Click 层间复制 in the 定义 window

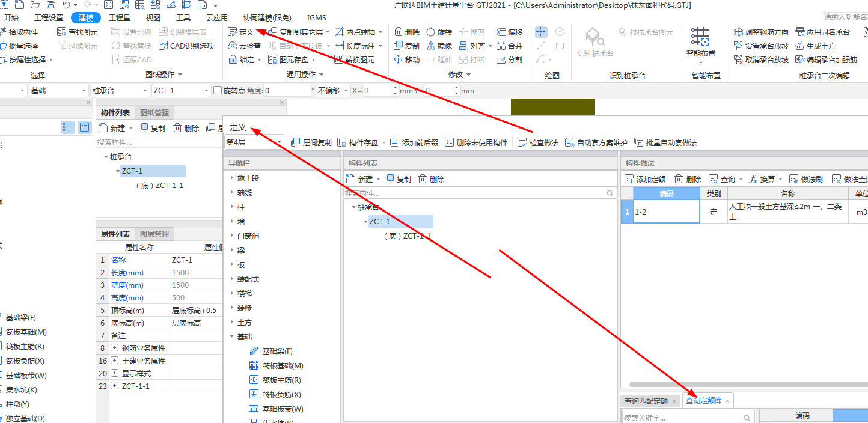311,142
